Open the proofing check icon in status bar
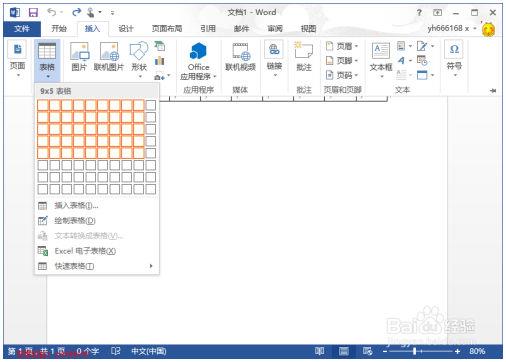This screenshot has height=362, width=506. point(116,351)
